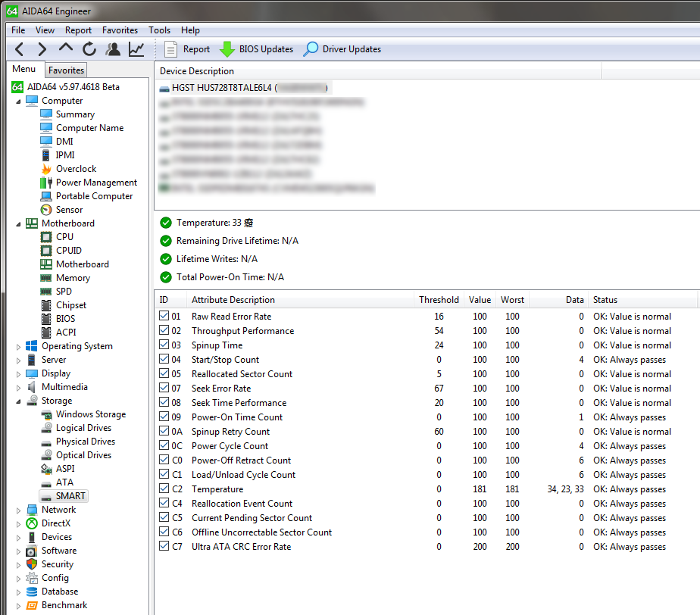Expand the Operating System tree node
The image size is (700, 615).
18,347
